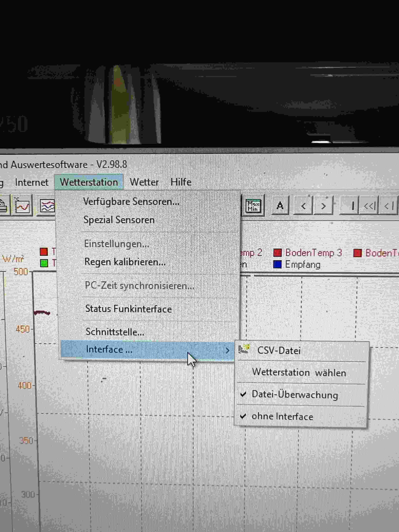Select 'Verfügbare Sensoren...' menu entry
The width and height of the screenshot is (399, 532).
pyautogui.click(x=131, y=201)
